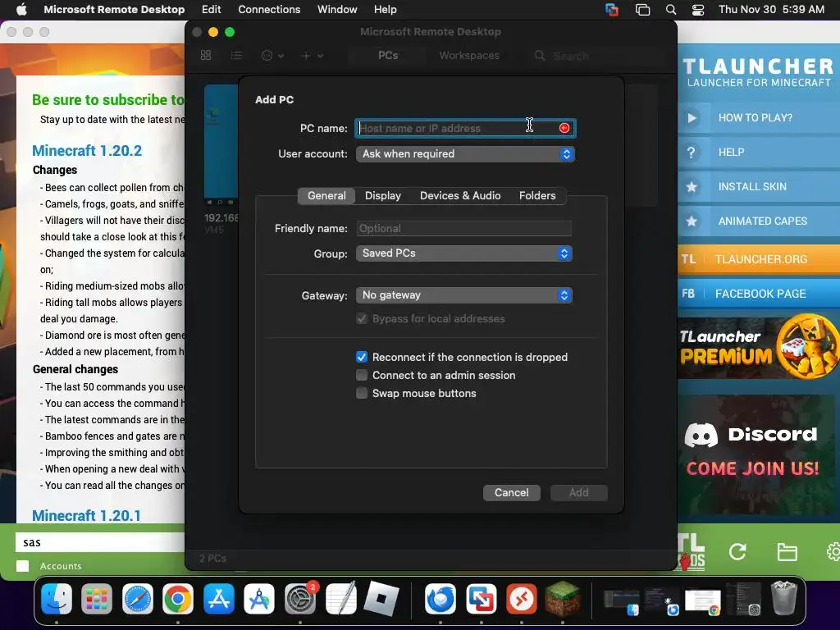Click the Minecraft 1.20.1 heading in TLauncher
The image size is (840, 630).
point(86,515)
